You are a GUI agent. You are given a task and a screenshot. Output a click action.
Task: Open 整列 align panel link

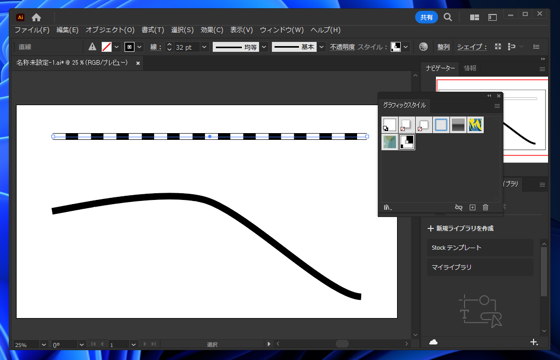tap(444, 47)
